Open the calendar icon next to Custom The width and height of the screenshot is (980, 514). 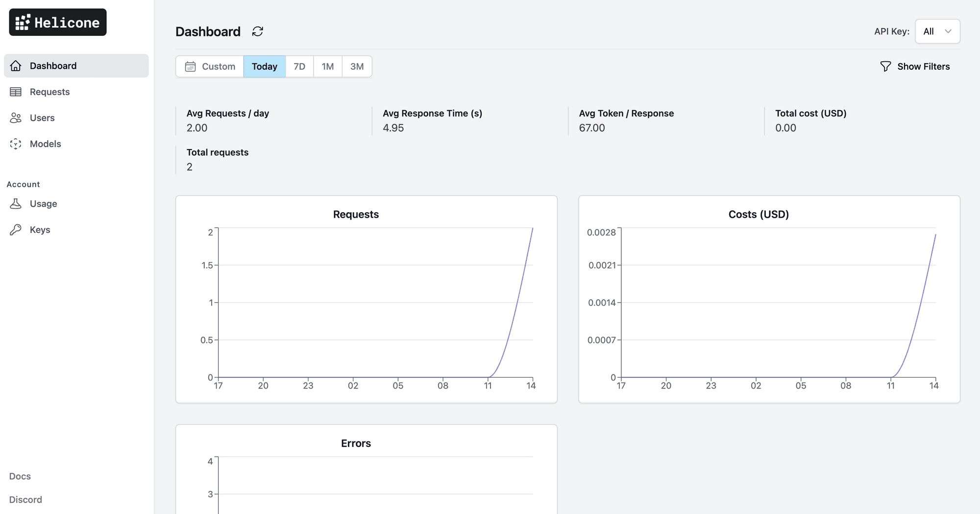point(191,66)
